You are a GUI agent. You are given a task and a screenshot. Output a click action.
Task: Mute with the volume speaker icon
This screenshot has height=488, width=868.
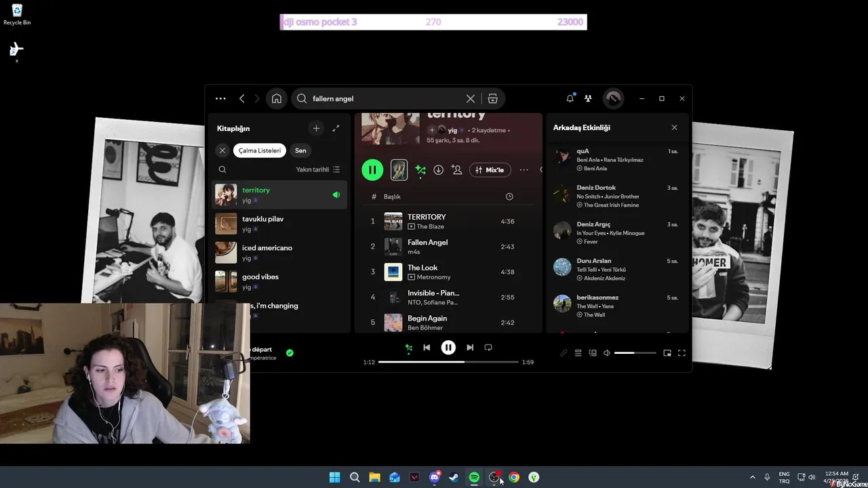click(x=607, y=353)
